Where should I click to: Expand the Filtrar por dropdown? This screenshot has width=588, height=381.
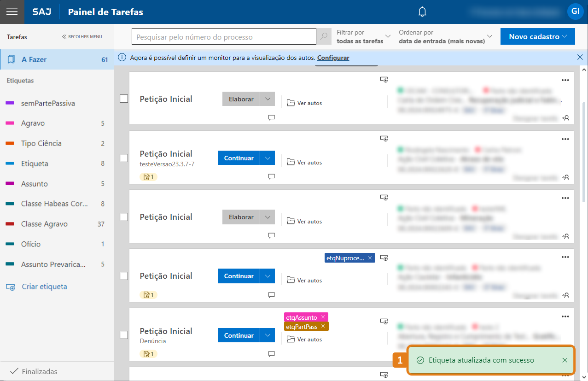tap(363, 36)
